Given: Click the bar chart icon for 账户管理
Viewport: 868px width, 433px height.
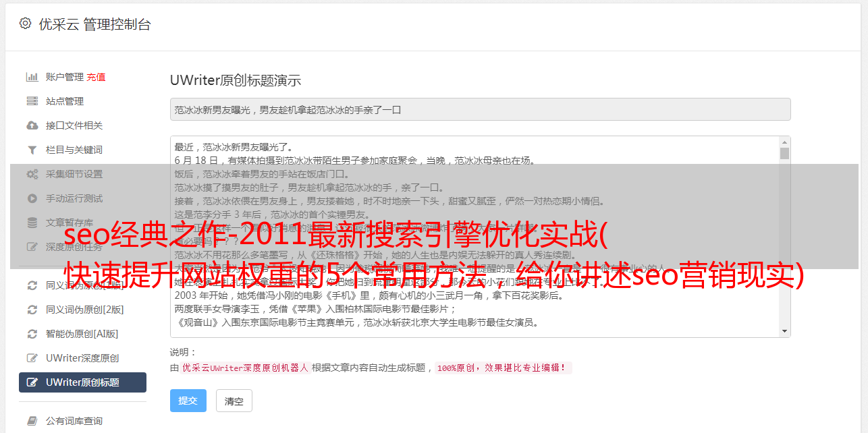Looking at the screenshot, I should click(x=32, y=77).
